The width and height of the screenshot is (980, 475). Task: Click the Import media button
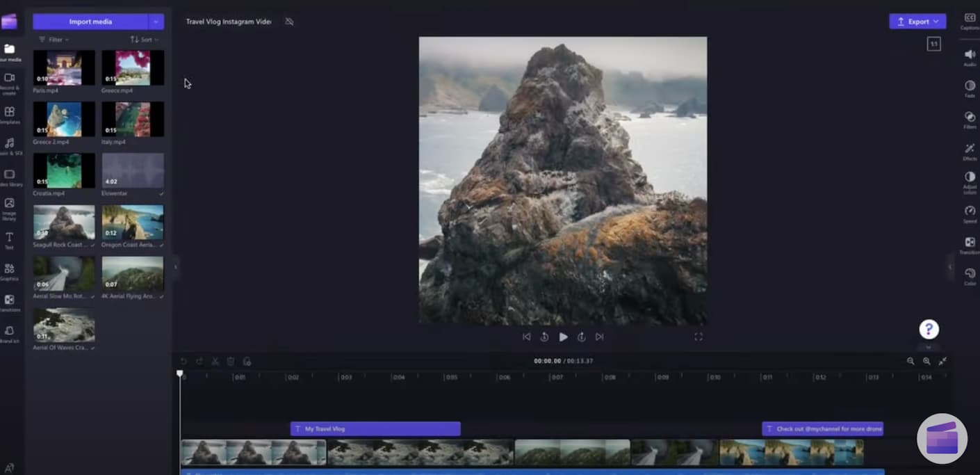pos(90,22)
